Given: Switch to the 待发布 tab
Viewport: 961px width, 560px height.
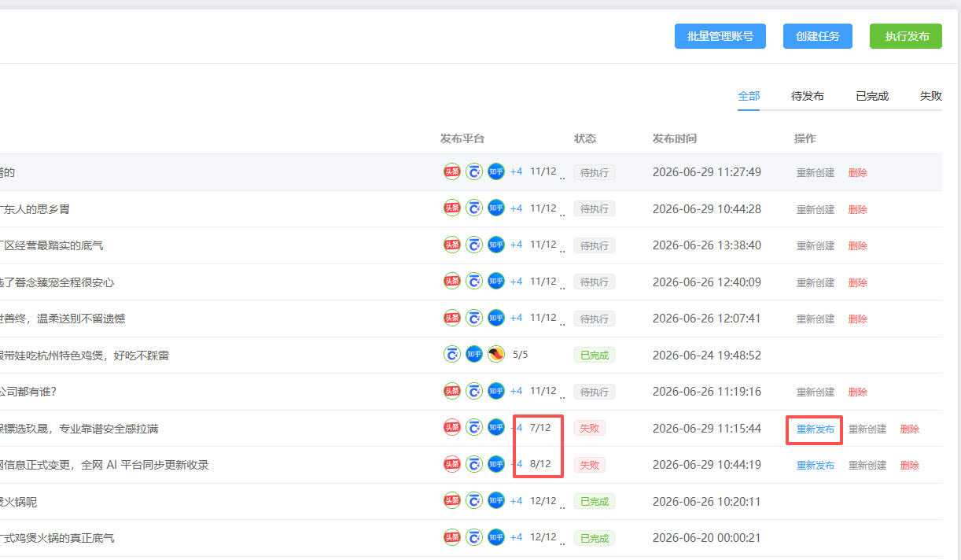Looking at the screenshot, I should 808,96.
